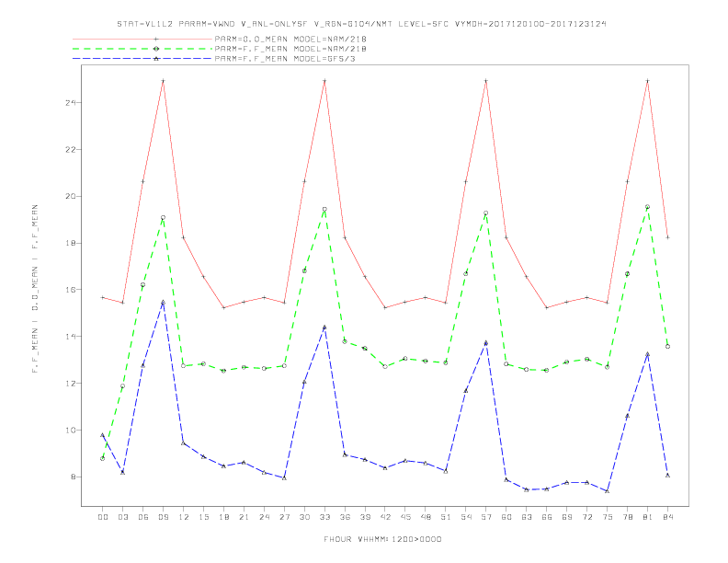
Task: Click x-axis tick label 18
Action: tap(223, 517)
